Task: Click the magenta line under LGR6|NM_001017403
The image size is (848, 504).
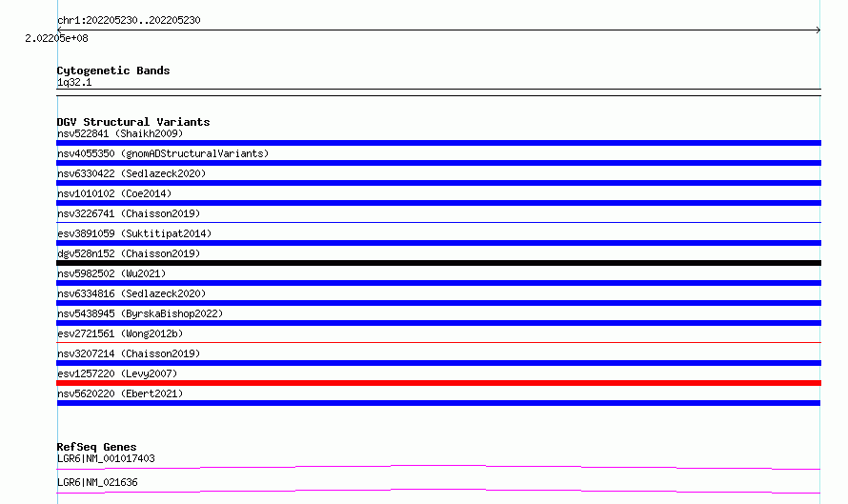Action: [x=438, y=467]
